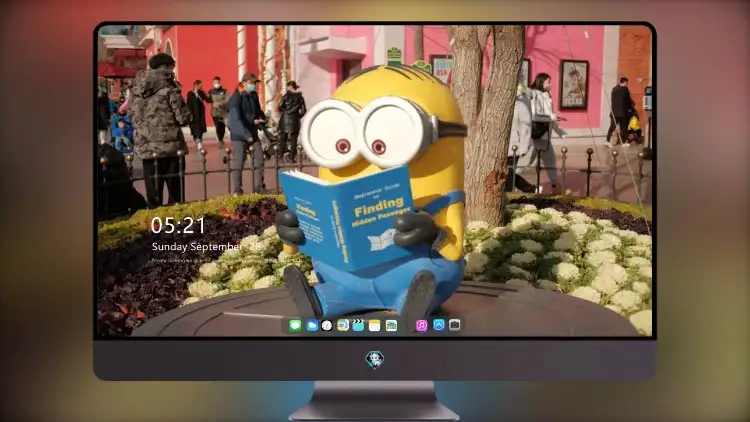Open the pink Music app icon
The width and height of the screenshot is (750, 422).
point(421,325)
